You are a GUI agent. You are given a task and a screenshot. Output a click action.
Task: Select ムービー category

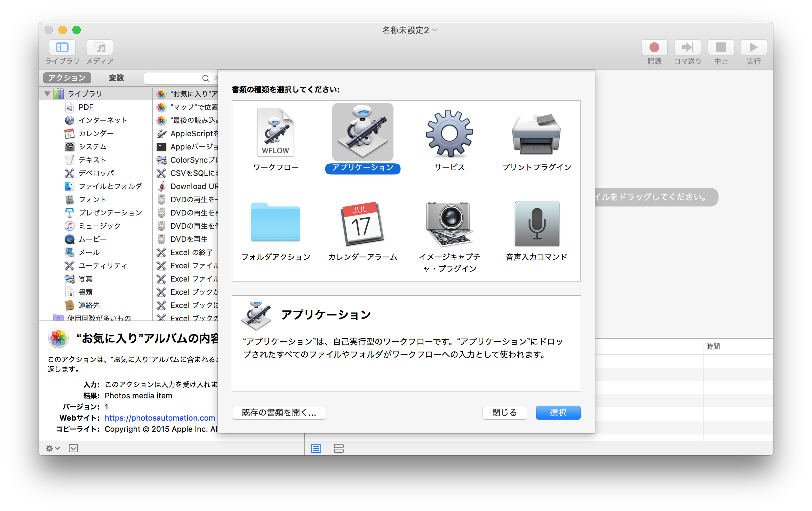[96, 239]
